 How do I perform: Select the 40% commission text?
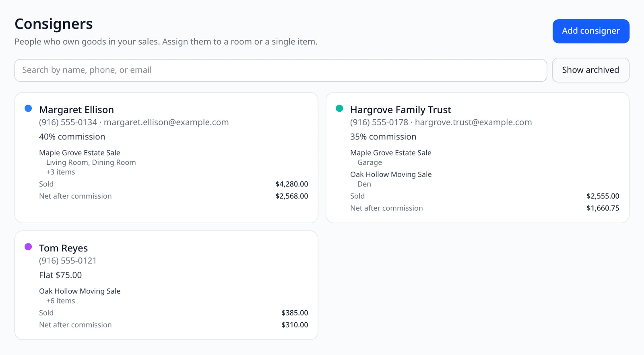72,137
